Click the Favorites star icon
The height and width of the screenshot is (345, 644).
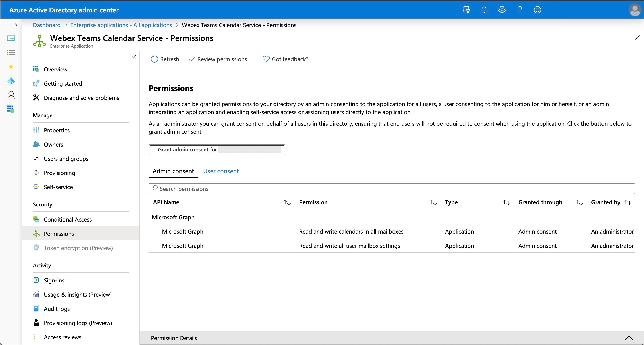[x=11, y=67]
